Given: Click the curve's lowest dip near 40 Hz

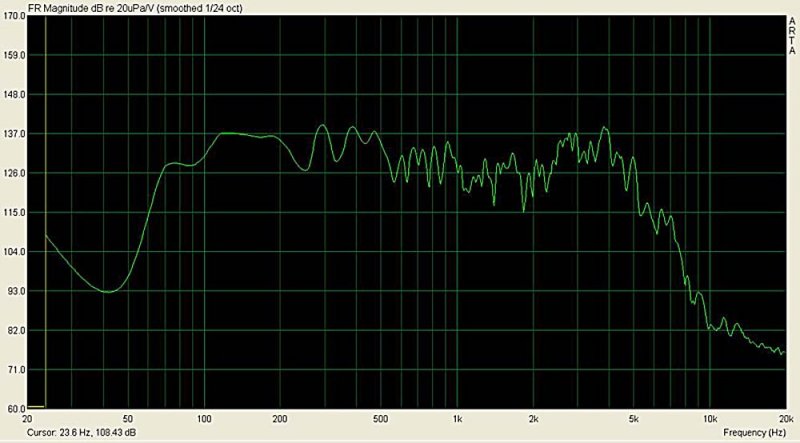Looking at the screenshot, I should coord(108,292).
